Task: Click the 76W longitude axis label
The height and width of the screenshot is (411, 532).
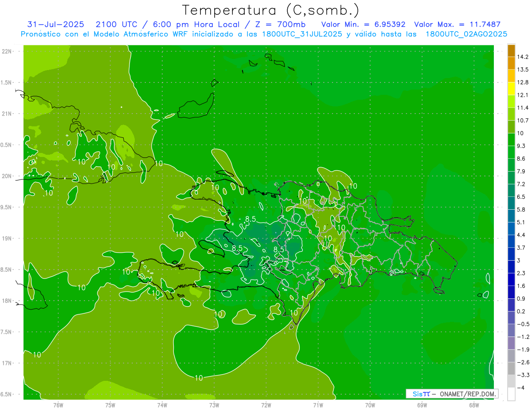Action: point(58,405)
